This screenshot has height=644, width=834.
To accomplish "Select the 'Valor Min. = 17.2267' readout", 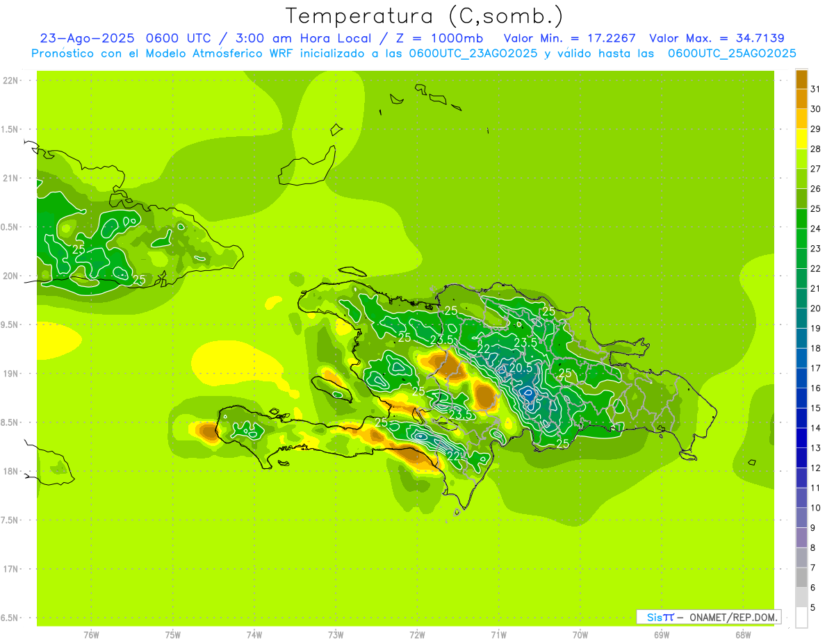I will 570,38.
